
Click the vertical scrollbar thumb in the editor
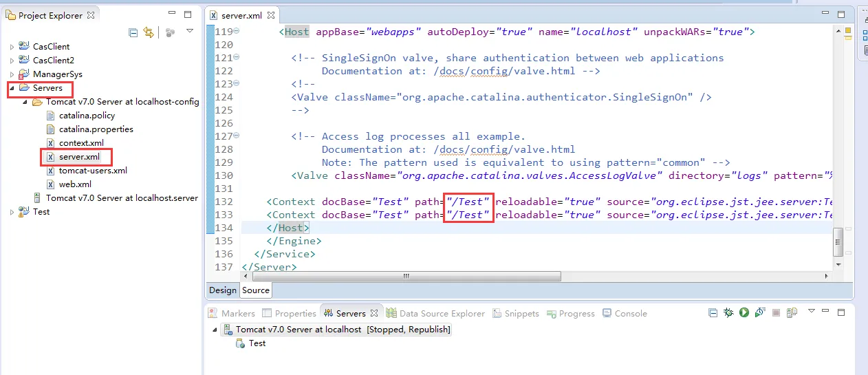(838, 242)
